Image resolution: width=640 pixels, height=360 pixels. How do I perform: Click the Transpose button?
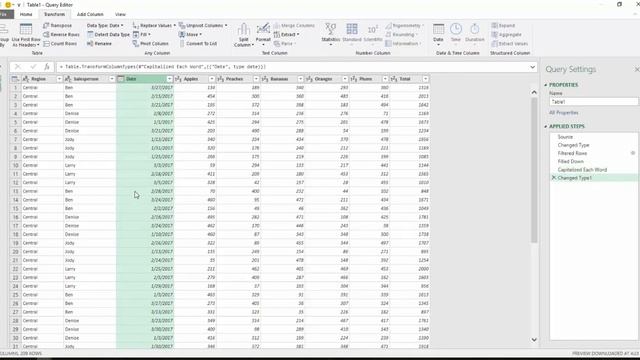(x=58, y=26)
